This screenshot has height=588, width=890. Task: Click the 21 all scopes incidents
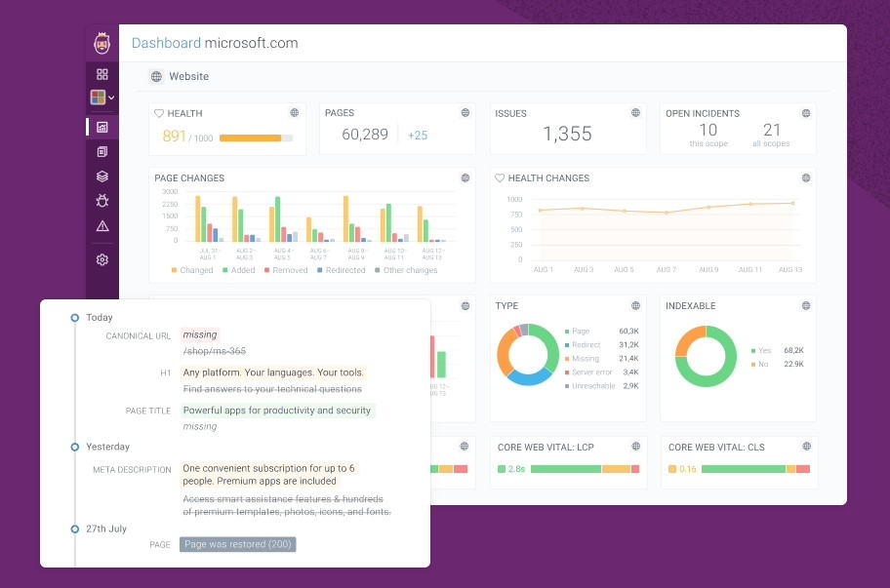coord(771,135)
